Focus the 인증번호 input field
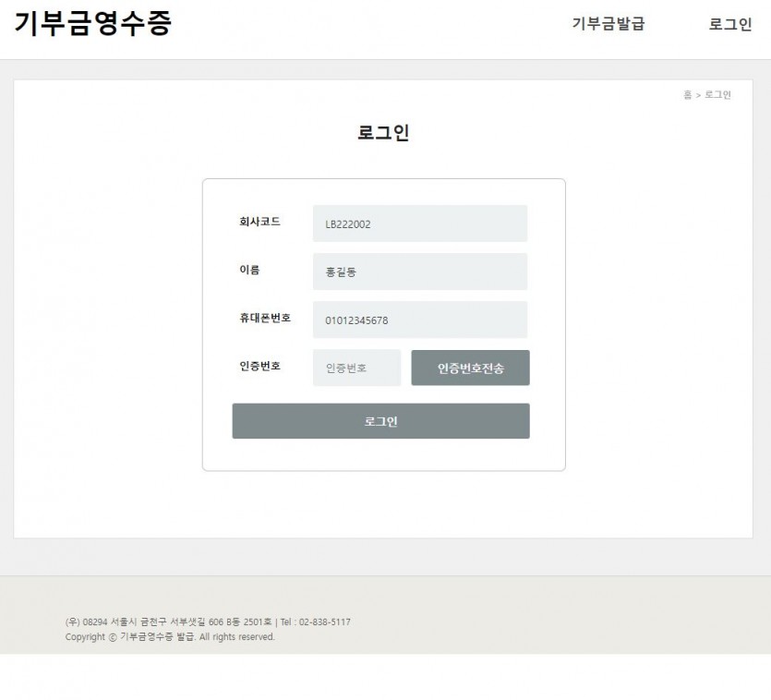 [357, 368]
